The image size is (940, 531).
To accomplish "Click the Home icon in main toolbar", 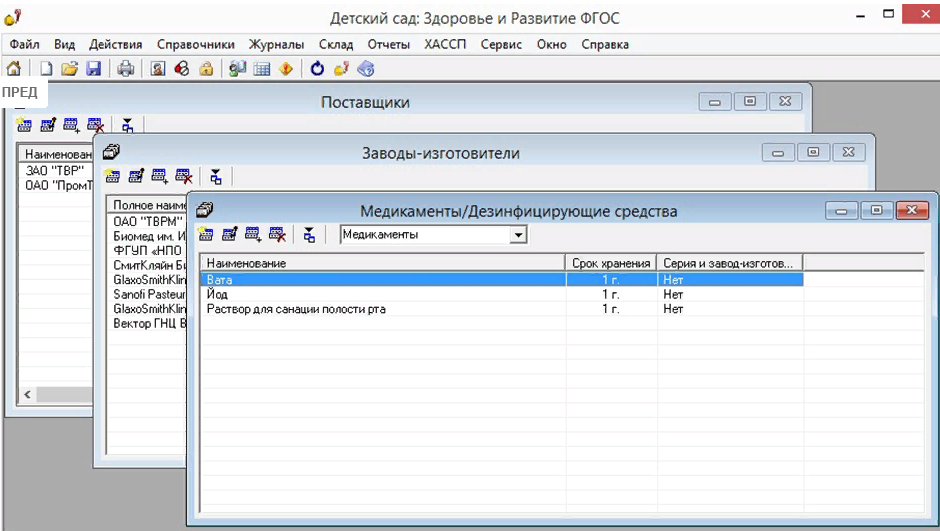I will [14, 69].
